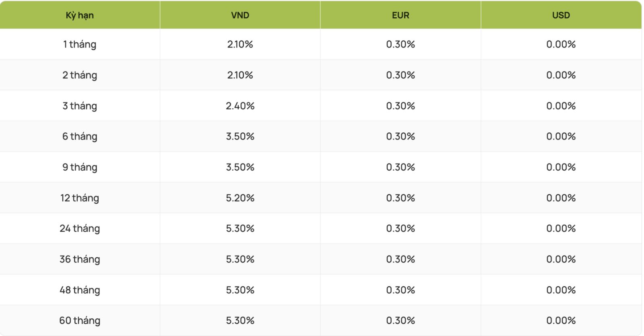
Task: Select the 2 tháng term cell
Action: point(80,75)
